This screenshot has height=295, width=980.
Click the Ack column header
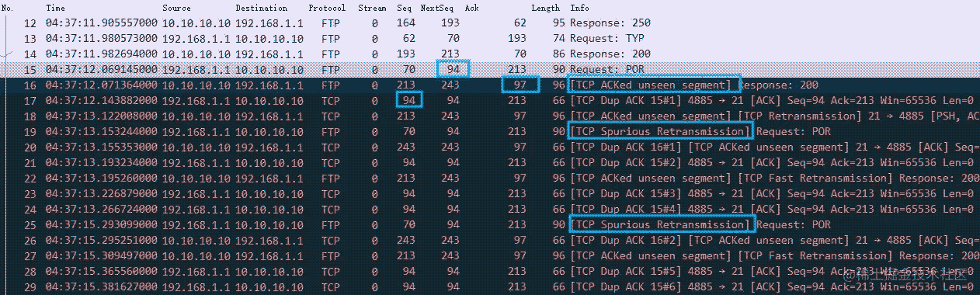pyautogui.click(x=472, y=8)
